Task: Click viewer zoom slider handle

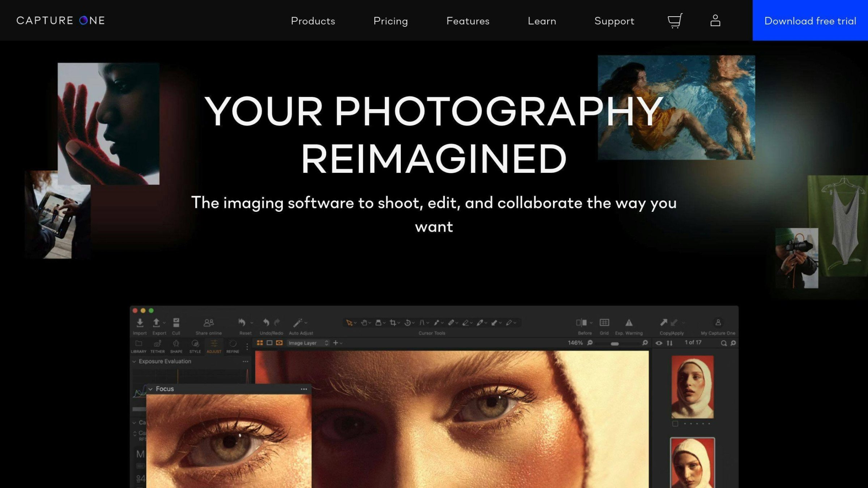Action: coord(615,344)
